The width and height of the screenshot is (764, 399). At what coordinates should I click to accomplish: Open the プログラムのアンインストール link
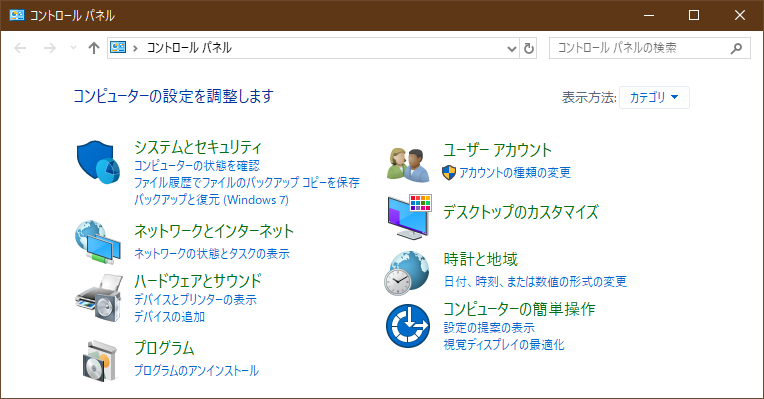point(196,371)
